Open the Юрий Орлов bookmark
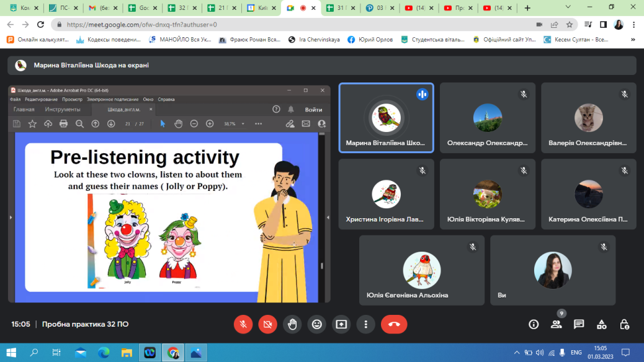 [370, 39]
